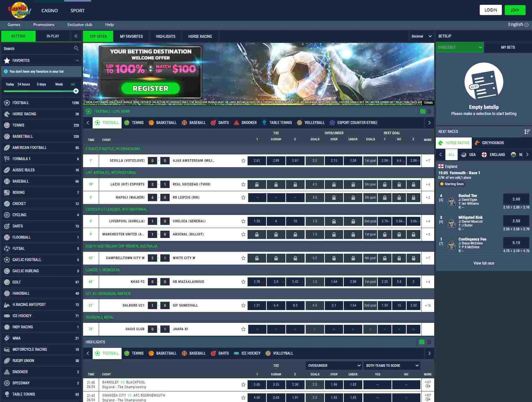Favorite the Sevilla vs Ajax match star

(x=243, y=161)
